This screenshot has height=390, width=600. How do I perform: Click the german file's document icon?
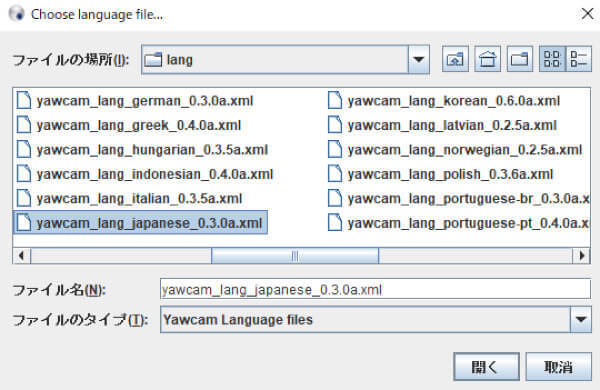click(24, 101)
